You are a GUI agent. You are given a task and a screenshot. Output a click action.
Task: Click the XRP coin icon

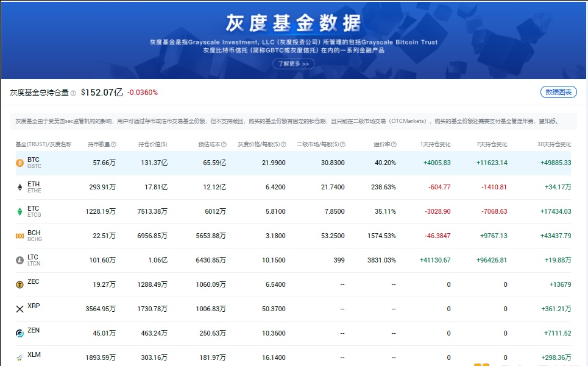pos(19,309)
